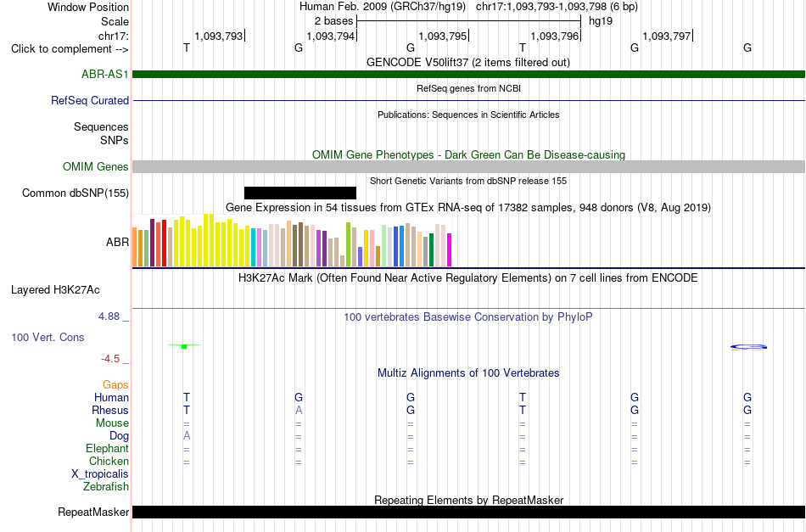Click the A base in Dog row

click(187, 436)
